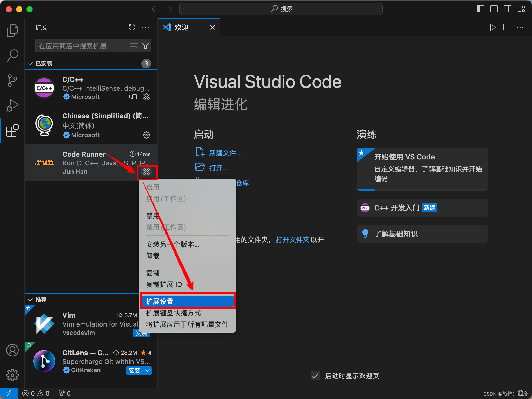532x399 pixels.
Task: Open the Explorer view in activity bar
Action: [12, 31]
